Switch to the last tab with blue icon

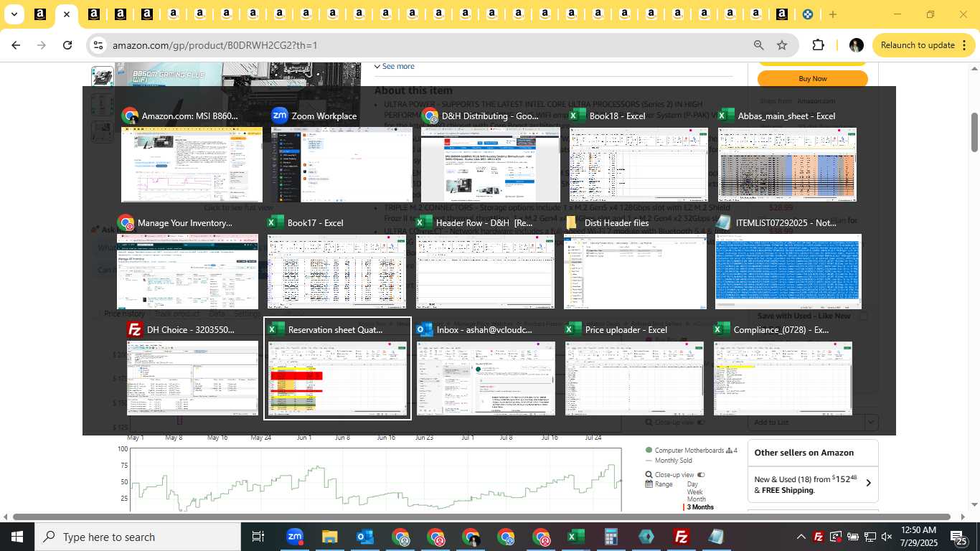(807, 14)
